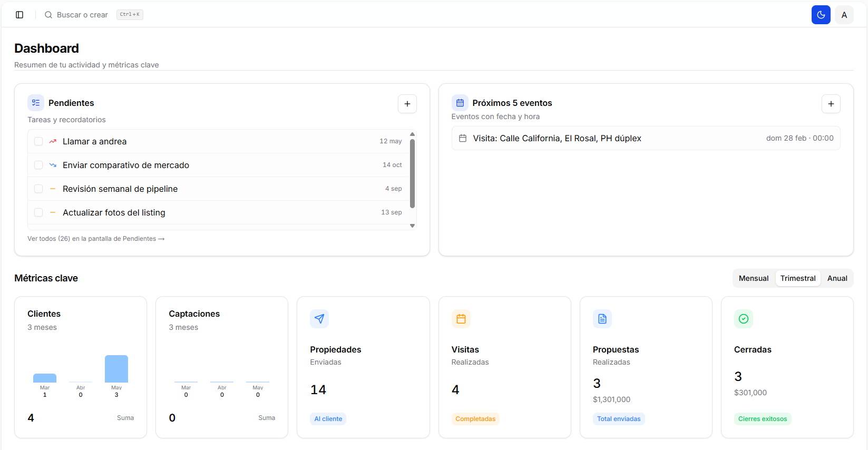Click low priority arrow on Enviar comparativo
This screenshot has width=868, height=450.
53,165
